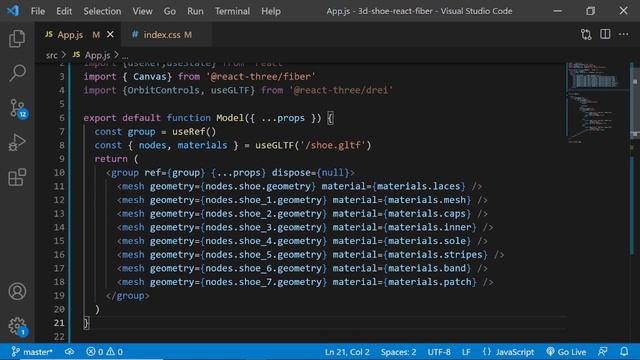Click 'useRef()' on line 7

194,132
